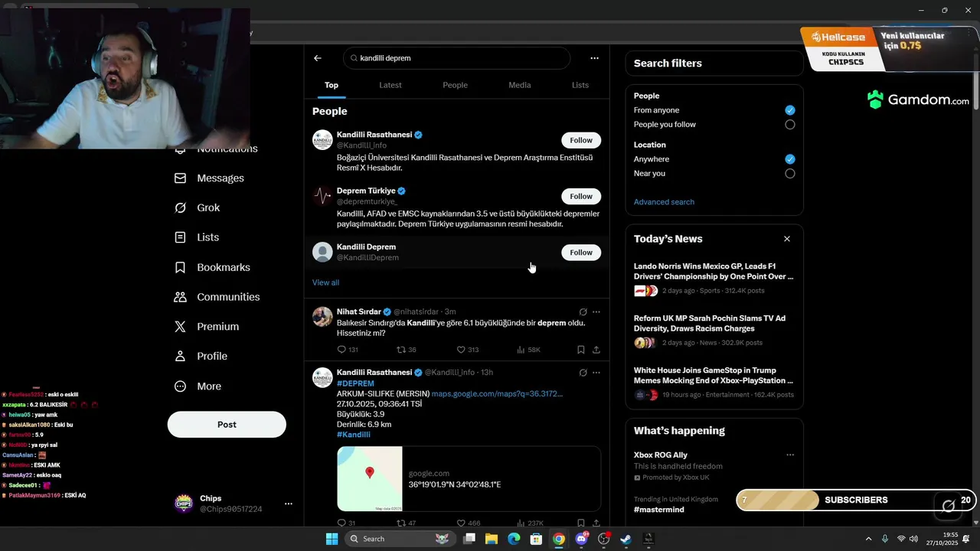Open Advanced search link
This screenshot has height=551, width=980.
point(664,202)
